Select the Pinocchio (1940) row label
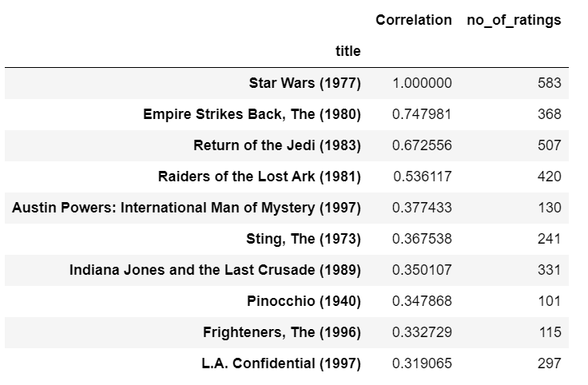The image size is (588, 385). tap(304, 301)
